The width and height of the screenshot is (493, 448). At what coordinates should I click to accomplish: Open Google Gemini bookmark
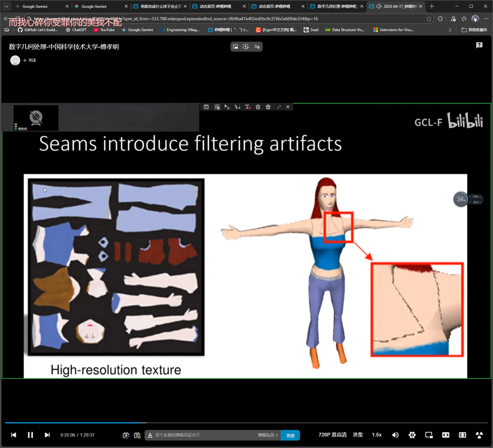(x=137, y=30)
